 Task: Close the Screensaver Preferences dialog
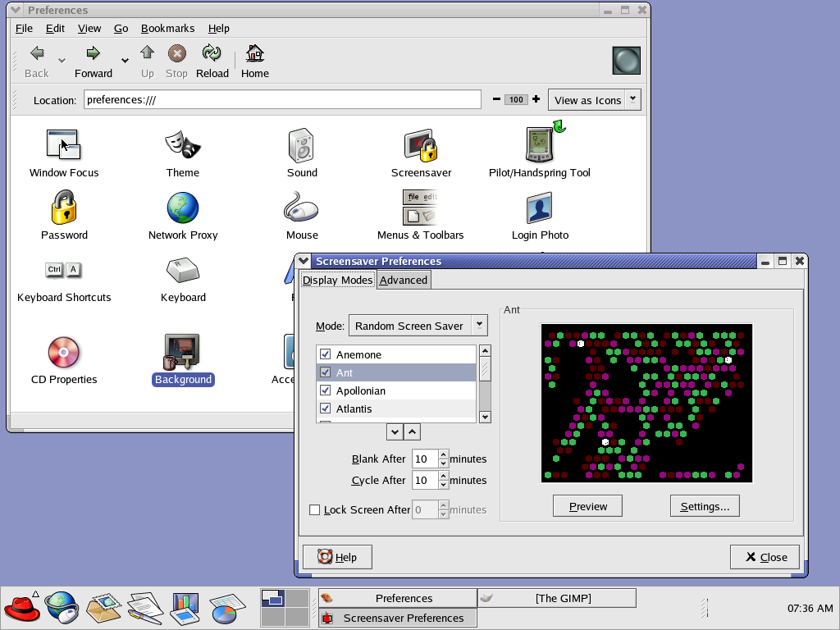click(765, 557)
